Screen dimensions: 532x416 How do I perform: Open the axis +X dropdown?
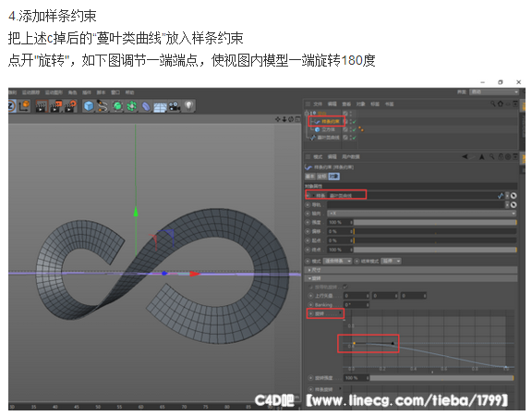[422, 214]
